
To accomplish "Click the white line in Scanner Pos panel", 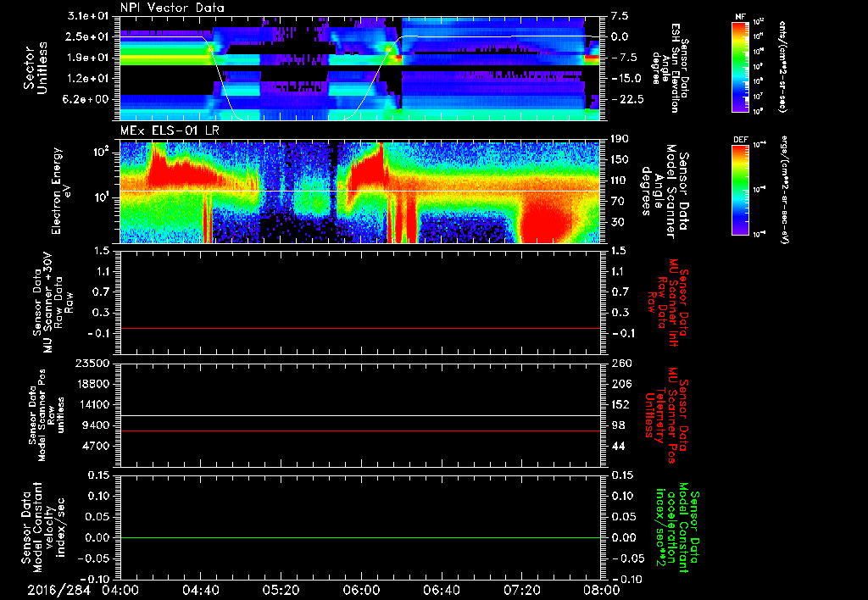I will pos(359,415).
